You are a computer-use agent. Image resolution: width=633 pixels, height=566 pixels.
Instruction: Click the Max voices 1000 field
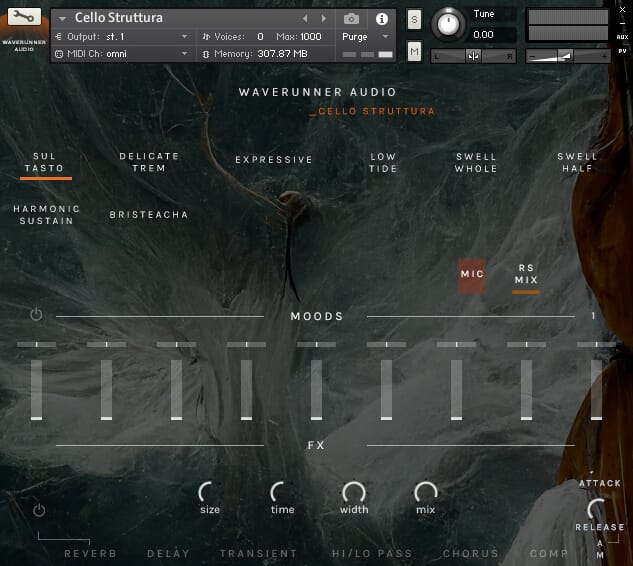[311, 37]
